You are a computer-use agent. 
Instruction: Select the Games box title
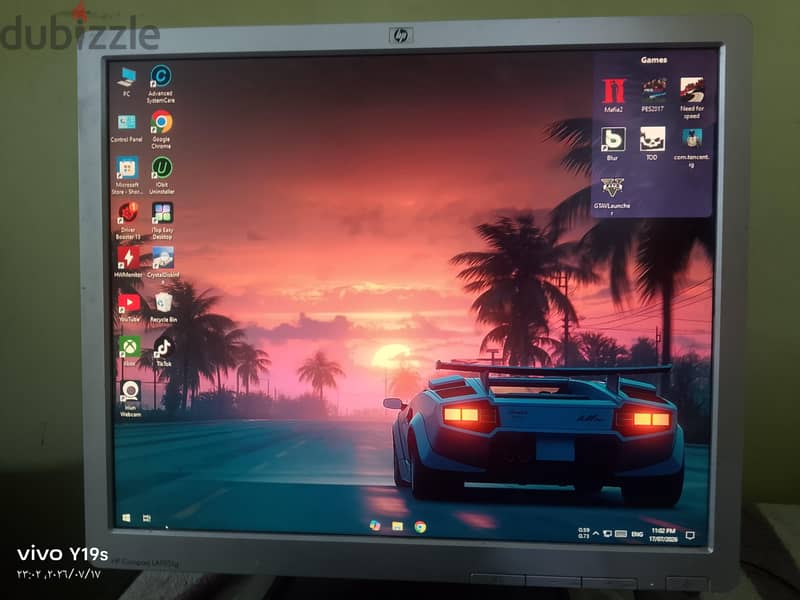point(654,60)
